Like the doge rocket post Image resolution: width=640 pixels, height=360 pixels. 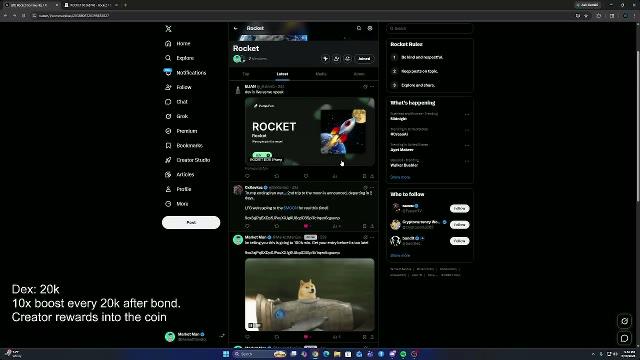point(306,337)
